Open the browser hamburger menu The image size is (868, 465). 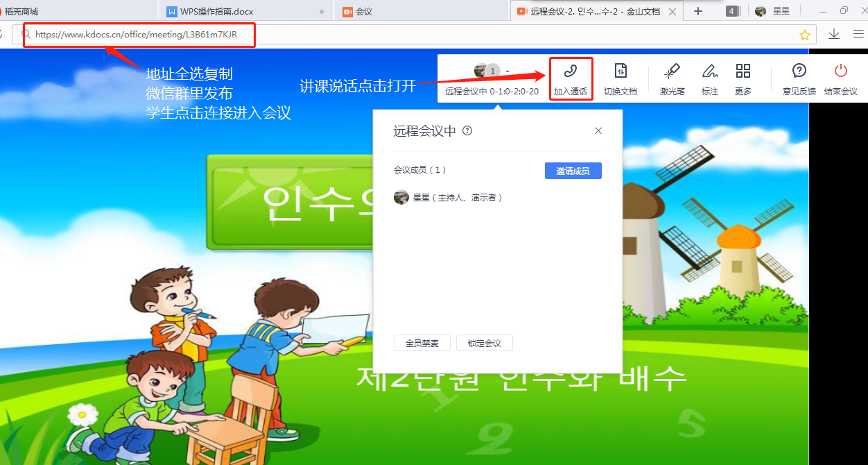click(858, 34)
